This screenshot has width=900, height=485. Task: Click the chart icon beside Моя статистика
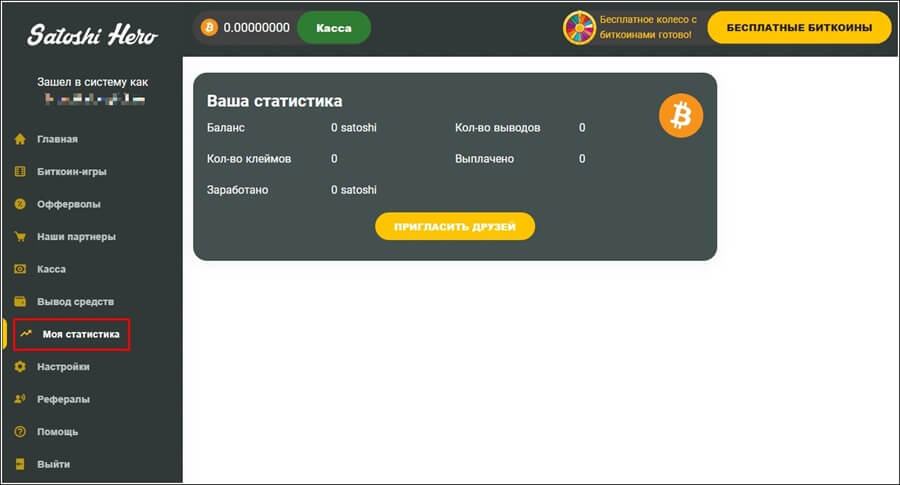26,333
